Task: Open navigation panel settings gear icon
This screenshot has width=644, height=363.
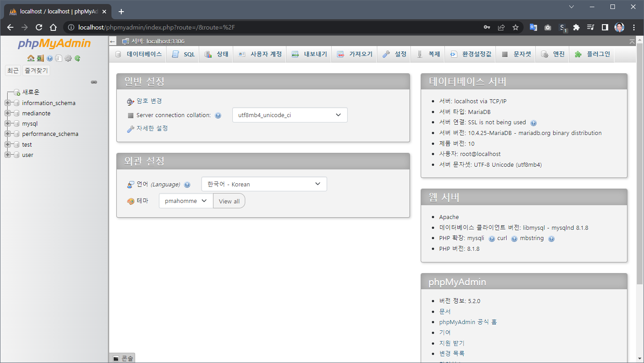Action: coord(68,58)
